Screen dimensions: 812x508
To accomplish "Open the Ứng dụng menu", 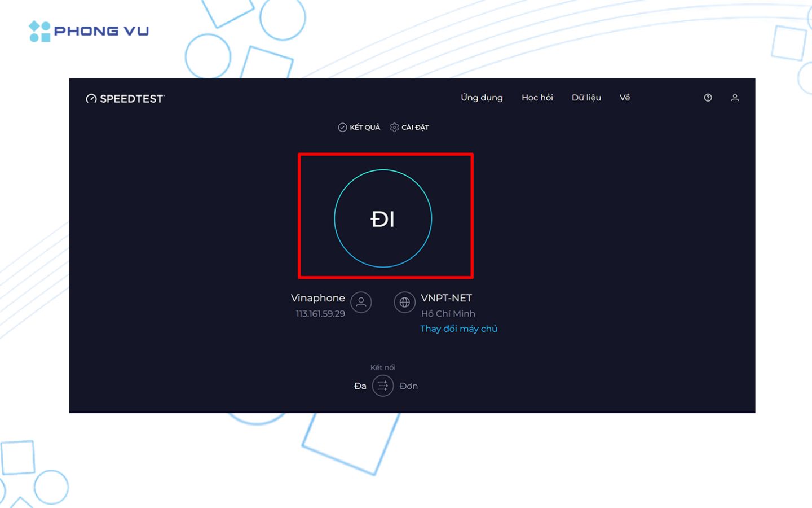I will click(x=482, y=98).
